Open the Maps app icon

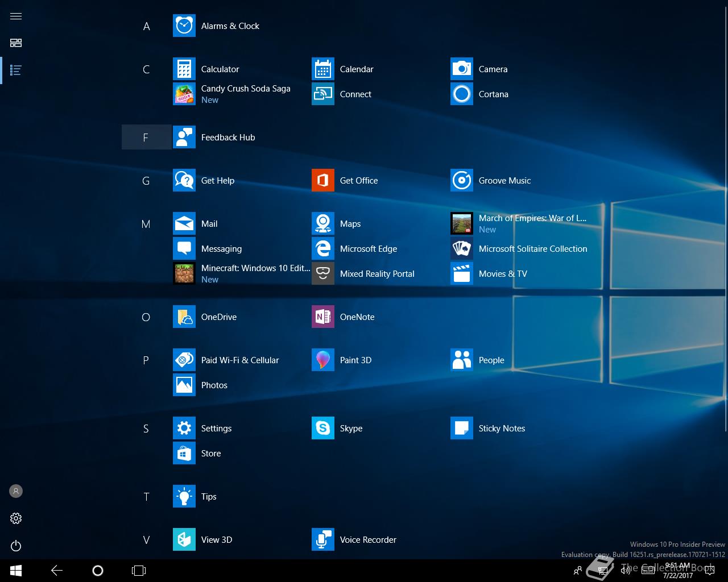point(323,224)
